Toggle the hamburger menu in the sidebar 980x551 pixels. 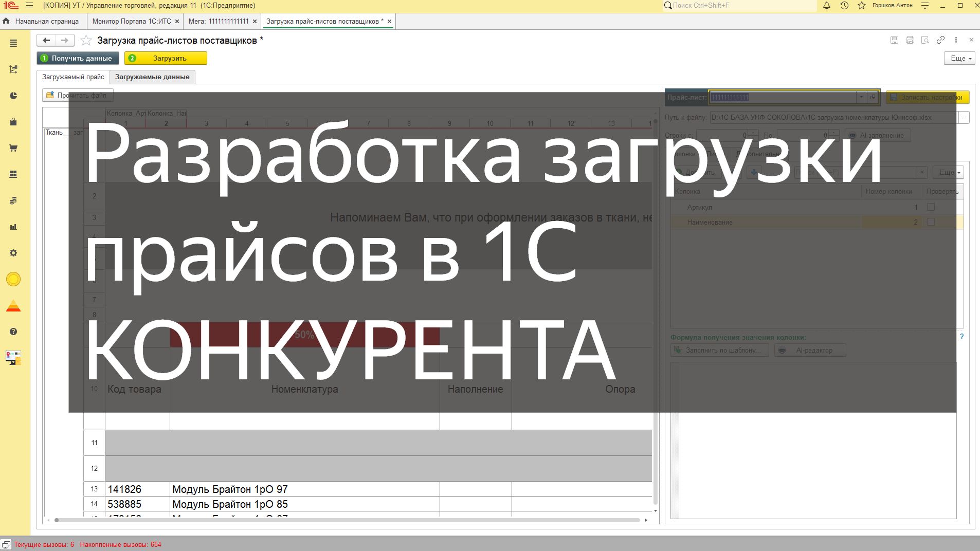[x=13, y=44]
